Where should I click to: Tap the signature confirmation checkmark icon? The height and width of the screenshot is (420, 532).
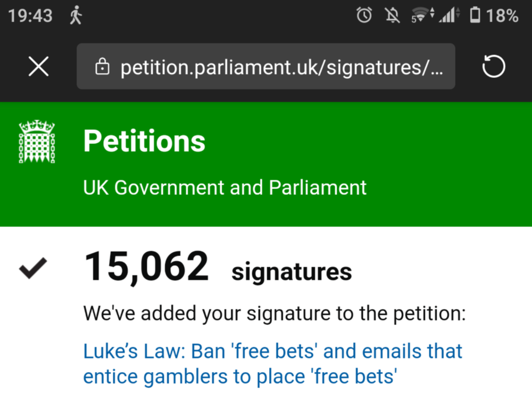[x=33, y=268]
